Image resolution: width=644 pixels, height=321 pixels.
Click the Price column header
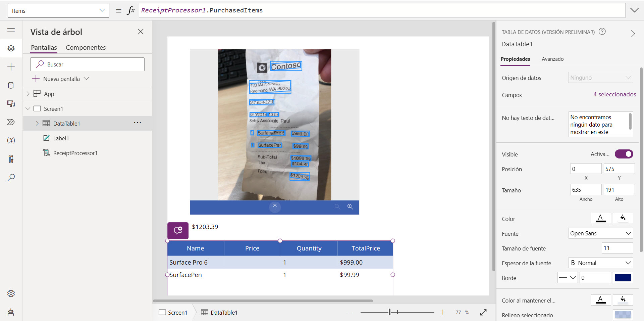[252, 248]
